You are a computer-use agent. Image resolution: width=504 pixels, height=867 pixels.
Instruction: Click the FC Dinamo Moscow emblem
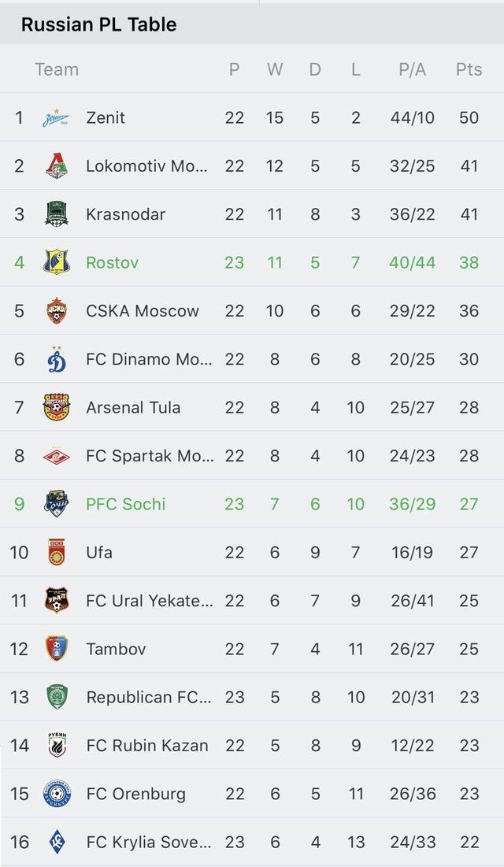pyautogui.click(x=56, y=359)
